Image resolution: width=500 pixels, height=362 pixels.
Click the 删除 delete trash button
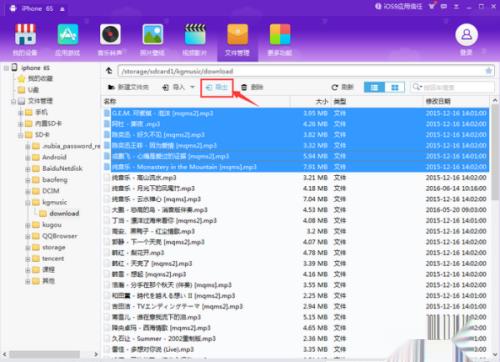click(x=252, y=87)
